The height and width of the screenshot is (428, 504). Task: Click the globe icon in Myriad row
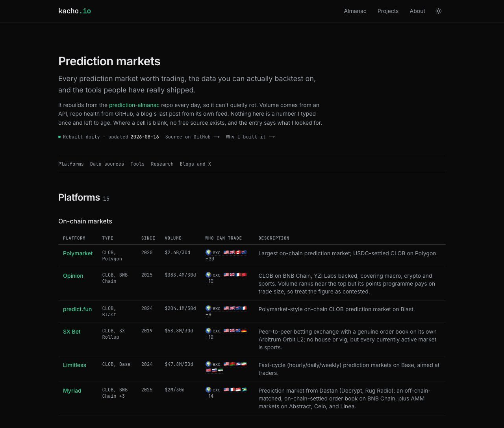[x=208, y=390]
